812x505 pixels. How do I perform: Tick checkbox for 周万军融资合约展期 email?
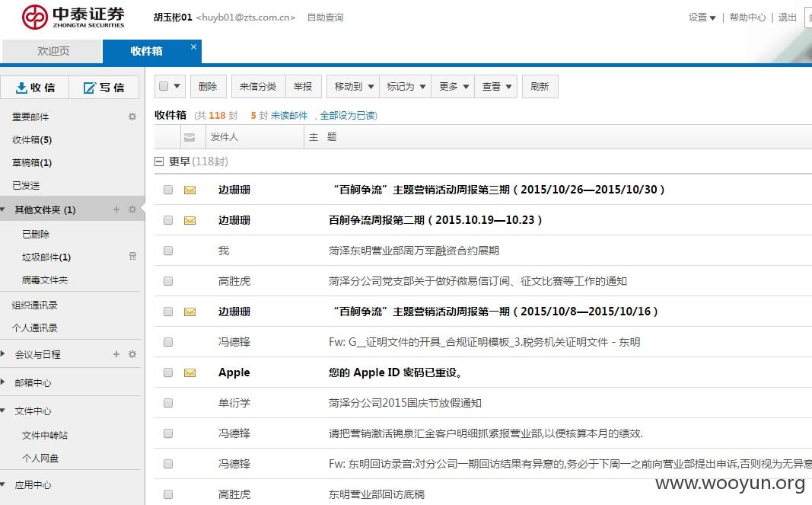[167, 251]
